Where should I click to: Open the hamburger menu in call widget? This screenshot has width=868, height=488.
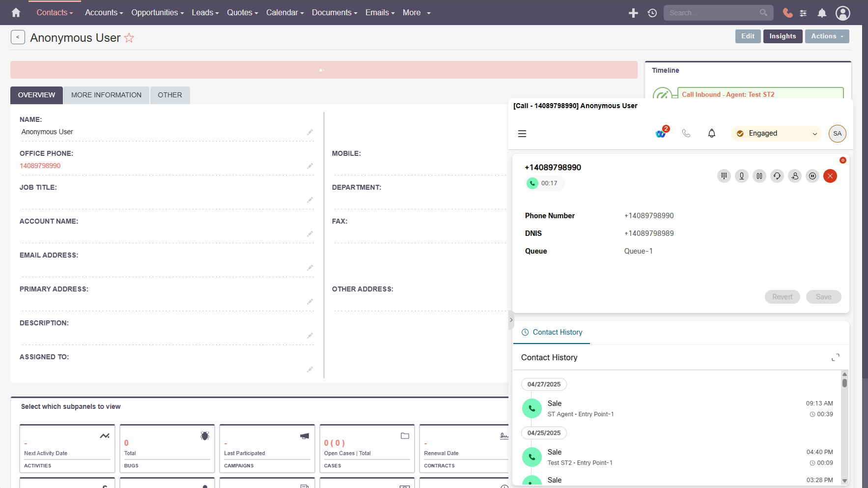tap(522, 134)
